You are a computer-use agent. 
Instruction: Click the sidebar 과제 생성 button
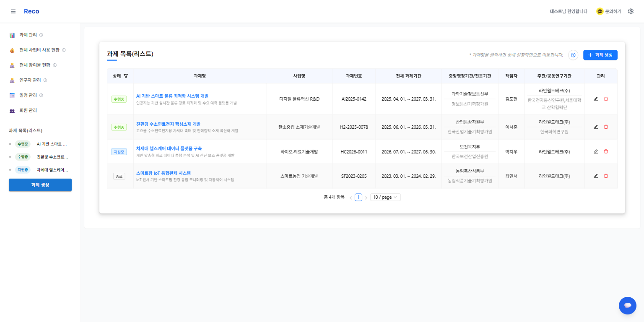pos(40,185)
